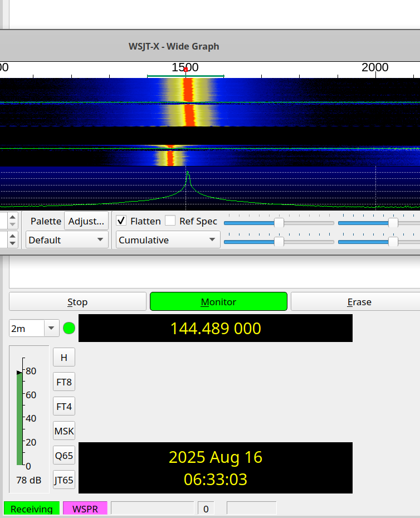Click the WSPR mode status label
The image size is (420, 518).
coord(85,509)
